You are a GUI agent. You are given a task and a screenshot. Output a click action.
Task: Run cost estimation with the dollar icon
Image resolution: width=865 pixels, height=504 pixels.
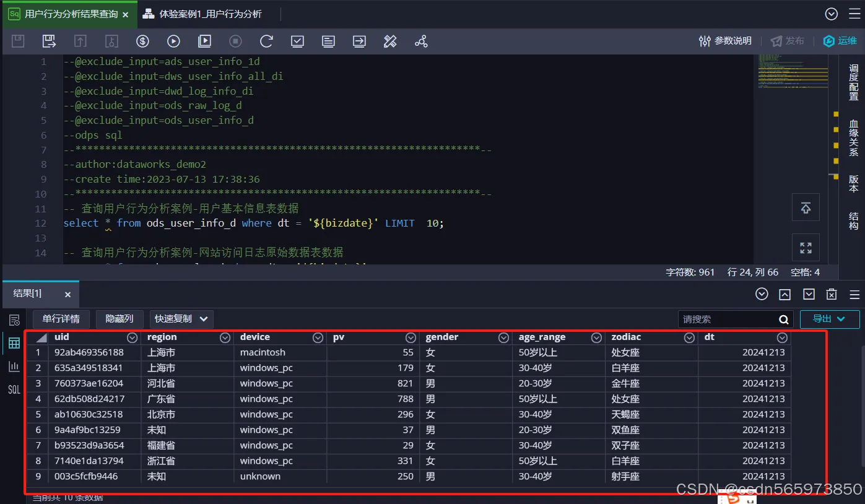[x=142, y=41]
